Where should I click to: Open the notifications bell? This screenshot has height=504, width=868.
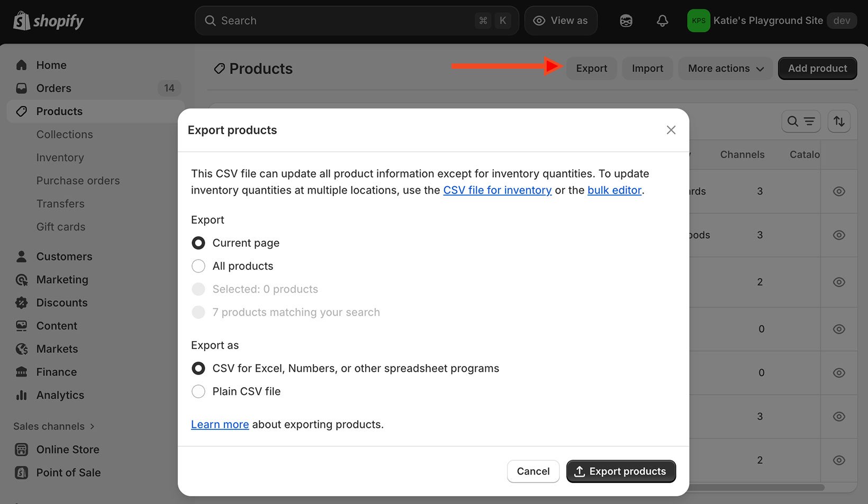pos(662,21)
